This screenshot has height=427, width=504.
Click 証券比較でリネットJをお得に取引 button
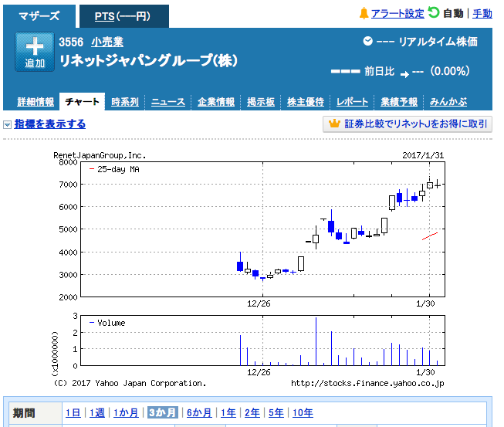(x=408, y=124)
